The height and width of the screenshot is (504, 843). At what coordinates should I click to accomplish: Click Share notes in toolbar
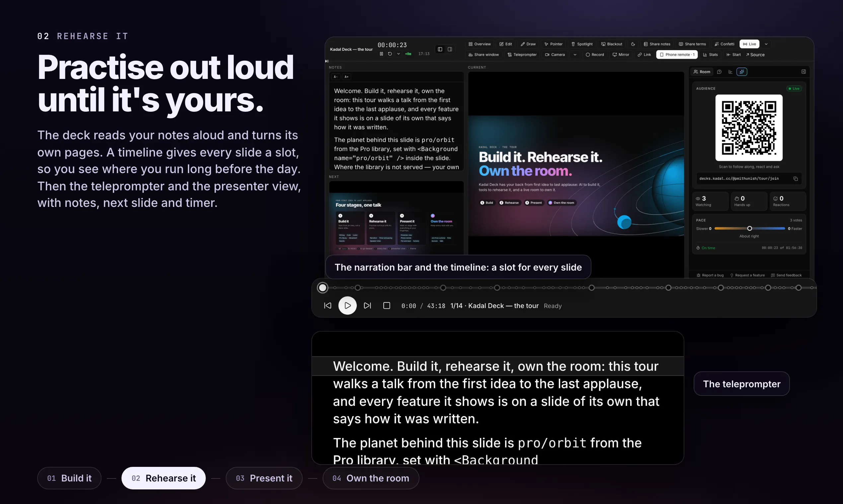pos(657,44)
